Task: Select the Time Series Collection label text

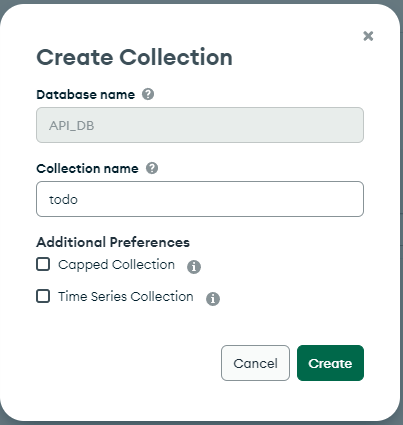Action: click(126, 296)
